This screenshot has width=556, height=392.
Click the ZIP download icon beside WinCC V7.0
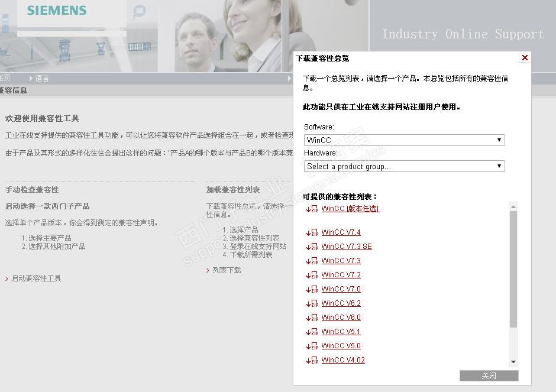pos(312,290)
